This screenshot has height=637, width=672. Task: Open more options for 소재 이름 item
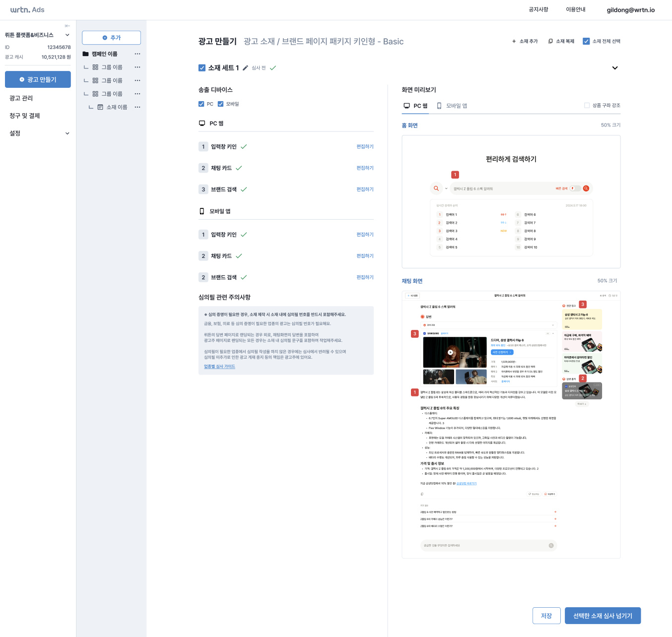pyautogui.click(x=137, y=107)
